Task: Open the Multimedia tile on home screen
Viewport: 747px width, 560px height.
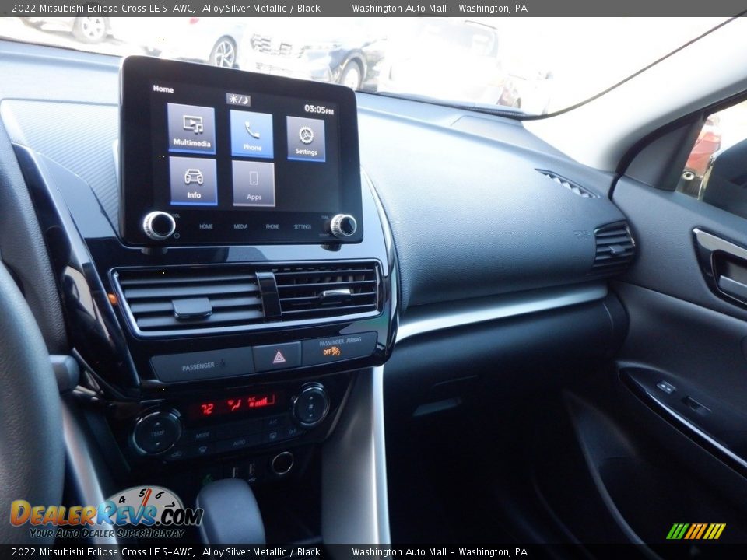Action: pos(191,128)
